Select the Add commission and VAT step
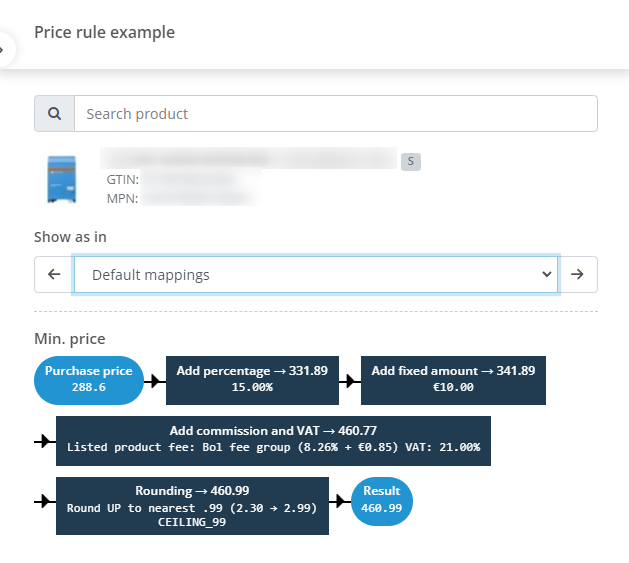629x563 pixels. [x=273, y=440]
